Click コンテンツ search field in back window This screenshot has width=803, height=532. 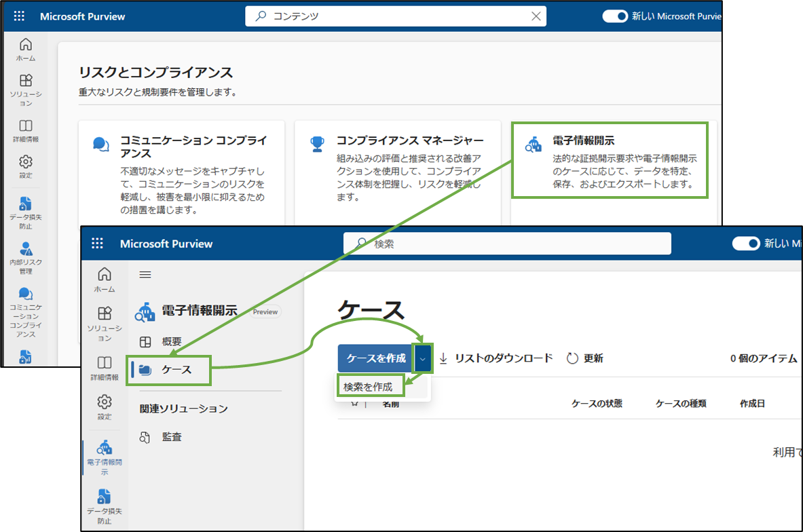pos(395,16)
